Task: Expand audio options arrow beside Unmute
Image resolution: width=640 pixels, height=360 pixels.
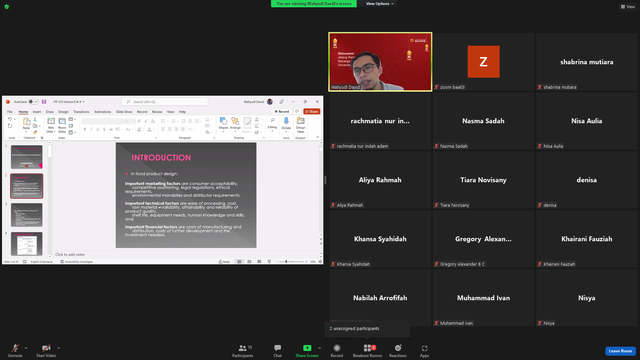Action: tap(26, 348)
